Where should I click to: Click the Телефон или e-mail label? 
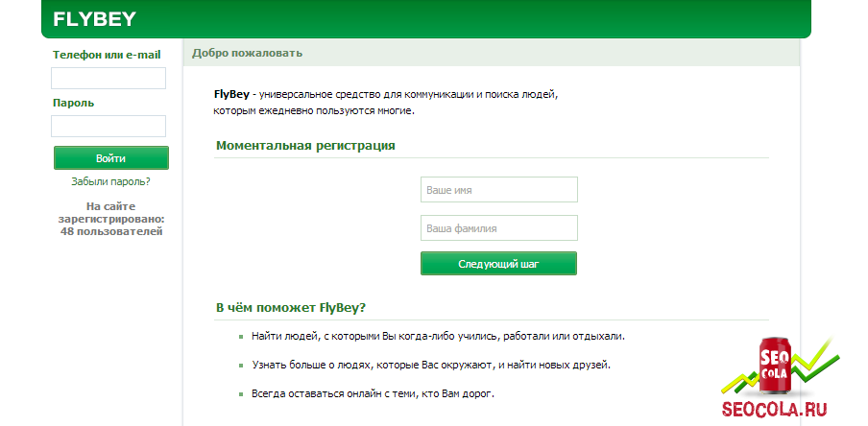107,55
